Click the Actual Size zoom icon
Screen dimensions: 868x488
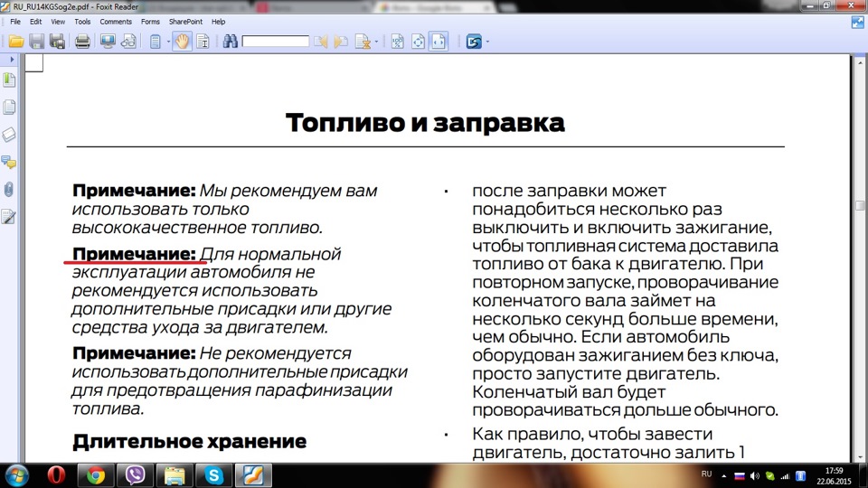click(x=398, y=42)
